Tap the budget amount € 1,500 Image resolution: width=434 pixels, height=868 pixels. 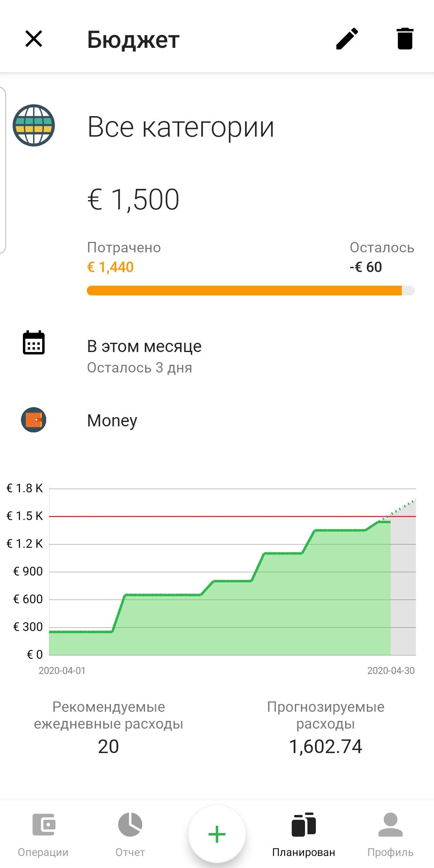[x=133, y=200]
